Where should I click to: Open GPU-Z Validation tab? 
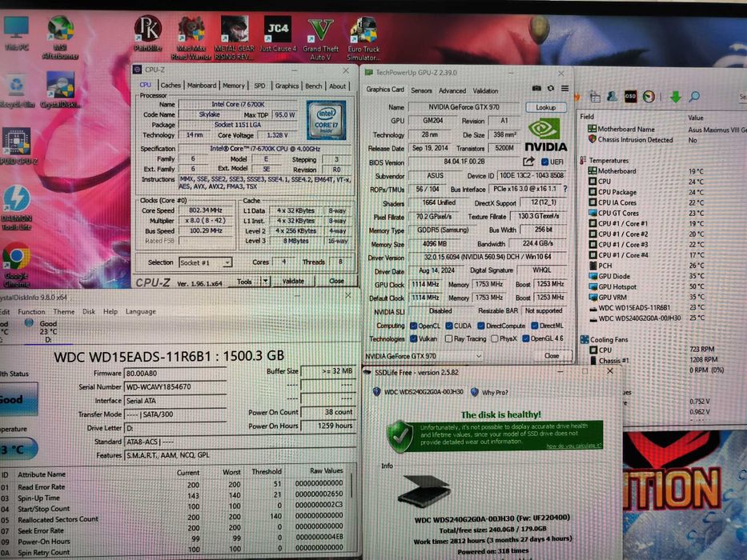coord(485,90)
